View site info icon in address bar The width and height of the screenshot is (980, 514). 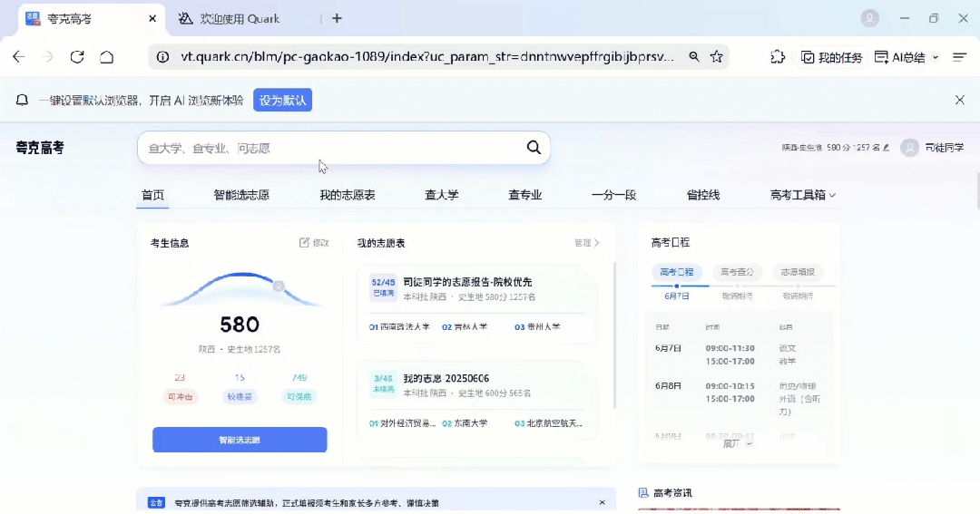[162, 57]
